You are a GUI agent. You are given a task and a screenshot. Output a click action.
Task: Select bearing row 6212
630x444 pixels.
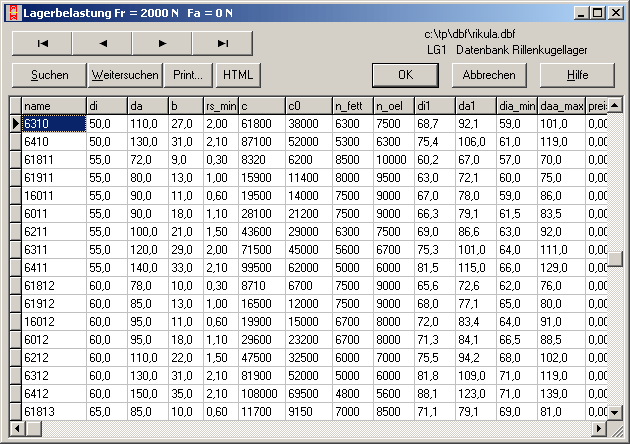(x=54, y=357)
